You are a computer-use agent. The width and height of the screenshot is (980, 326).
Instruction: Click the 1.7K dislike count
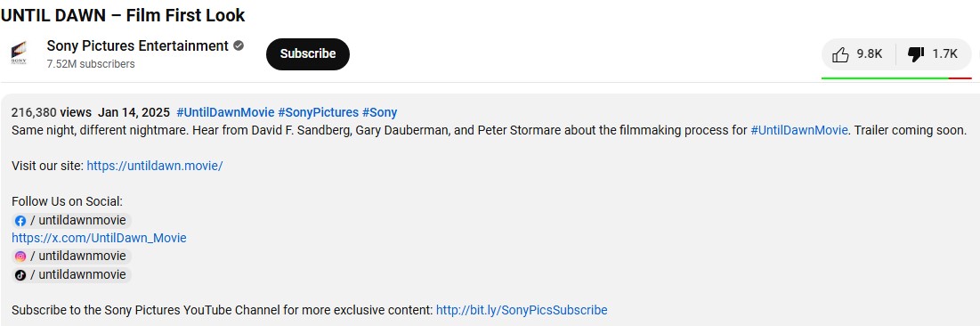945,54
